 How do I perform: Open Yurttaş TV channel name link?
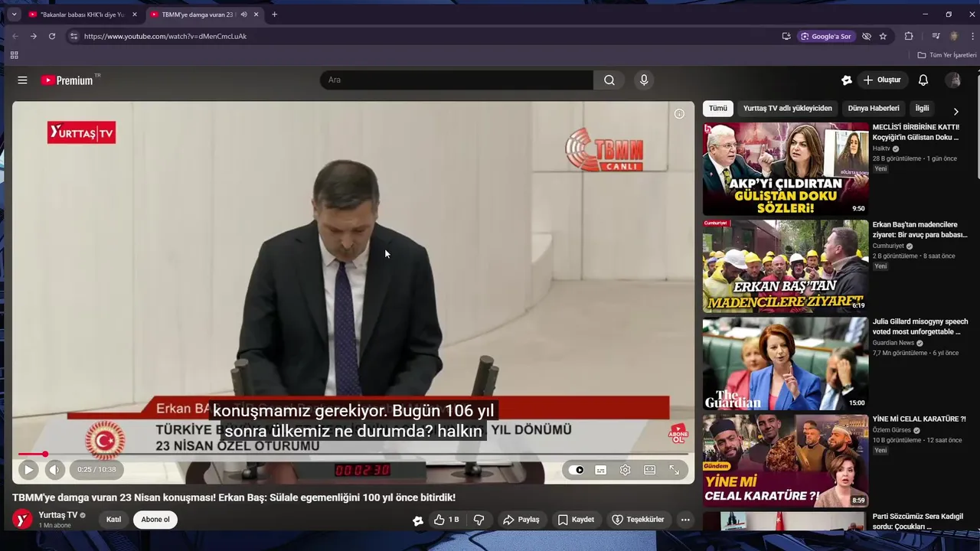58,515
